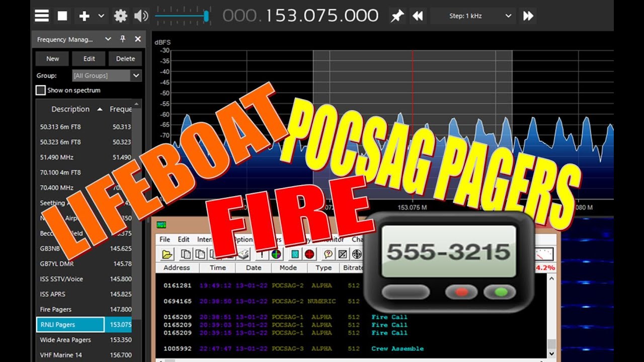
Task: Click the PDW title bar application icon
Action: 162,225
